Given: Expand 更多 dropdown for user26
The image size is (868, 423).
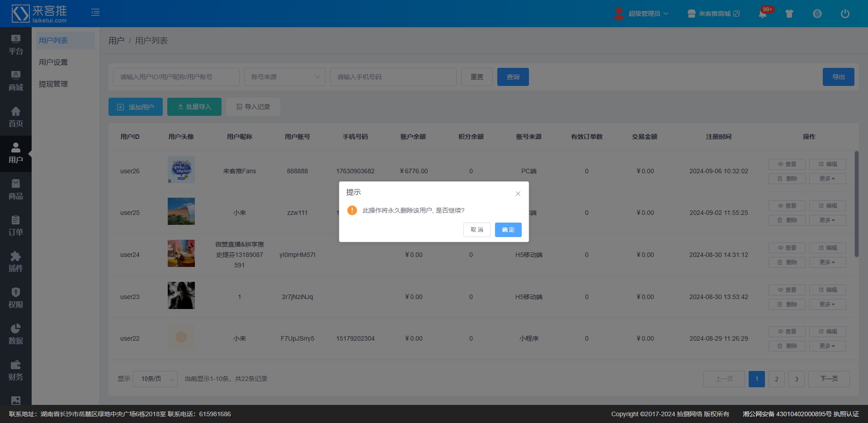Looking at the screenshot, I should (827, 179).
